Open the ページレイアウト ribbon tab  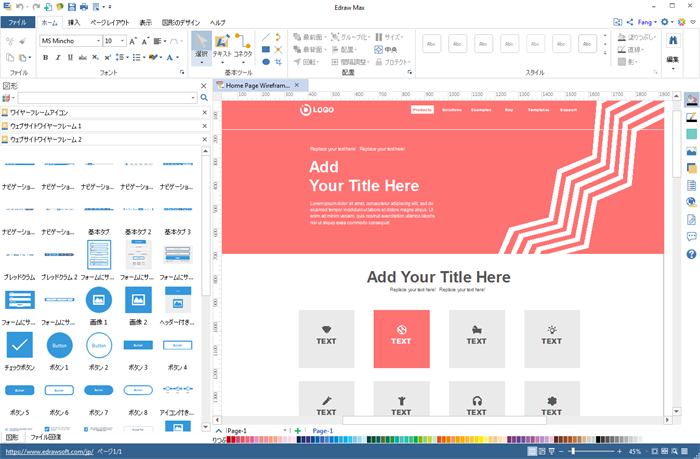click(110, 21)
